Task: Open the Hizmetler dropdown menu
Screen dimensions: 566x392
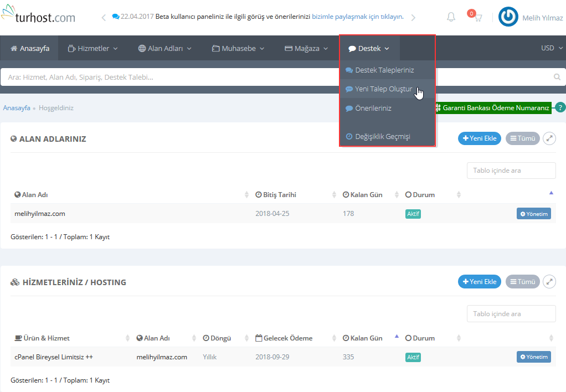Action: [x=92, y=49]
